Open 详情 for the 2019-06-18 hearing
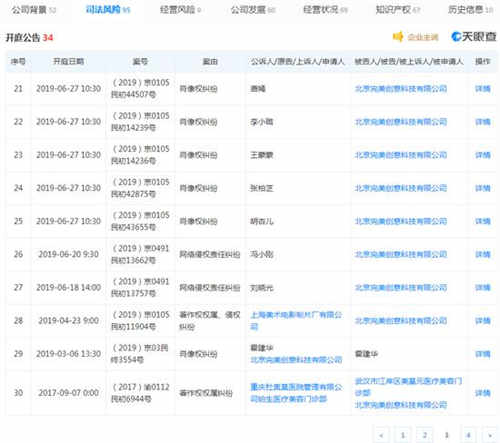The height and width of the screenshot is (443, 500). (483, 288)
